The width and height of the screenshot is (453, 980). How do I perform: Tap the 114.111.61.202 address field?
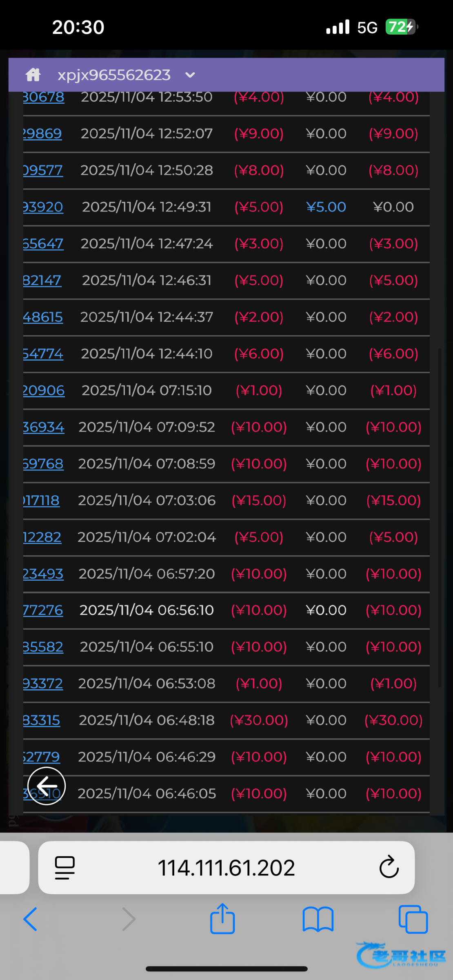[226, 867]
